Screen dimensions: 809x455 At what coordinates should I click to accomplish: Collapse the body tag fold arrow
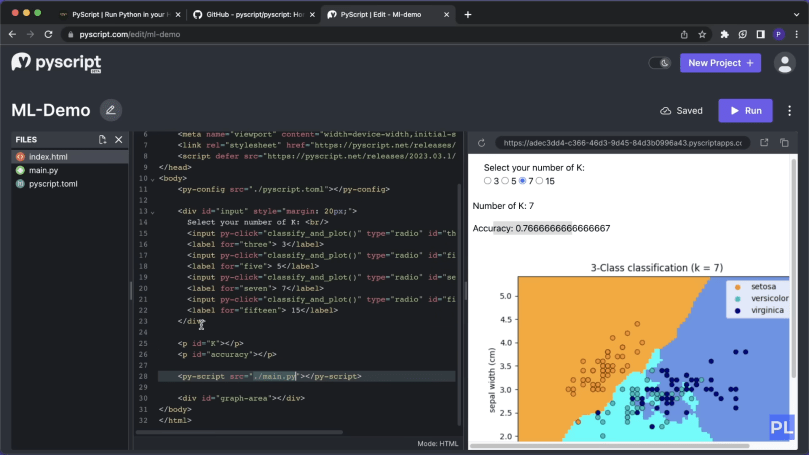coord(153,179)
